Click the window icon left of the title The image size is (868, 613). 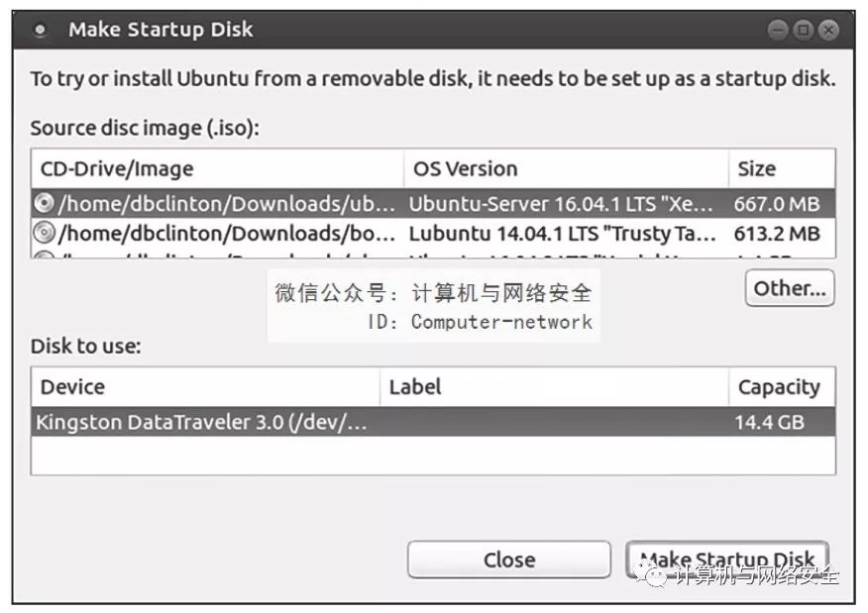click(x=41, y=31)
